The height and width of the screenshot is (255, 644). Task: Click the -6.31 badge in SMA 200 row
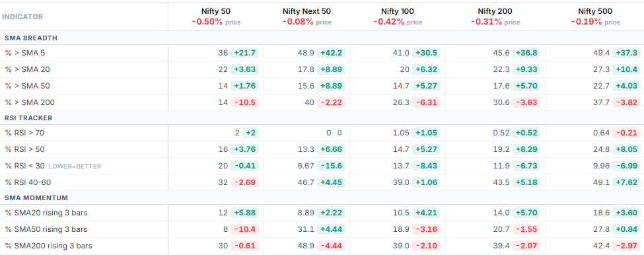point(426,102)
